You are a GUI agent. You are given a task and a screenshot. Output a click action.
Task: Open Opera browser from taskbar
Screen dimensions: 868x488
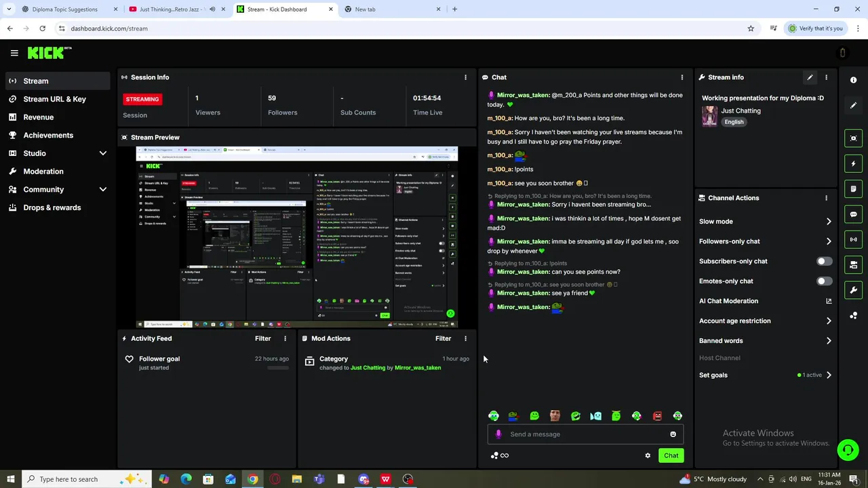275,479
